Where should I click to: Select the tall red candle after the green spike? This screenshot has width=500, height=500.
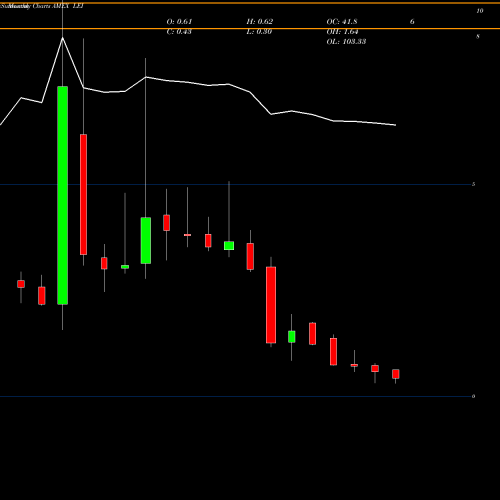pos(83,194)
